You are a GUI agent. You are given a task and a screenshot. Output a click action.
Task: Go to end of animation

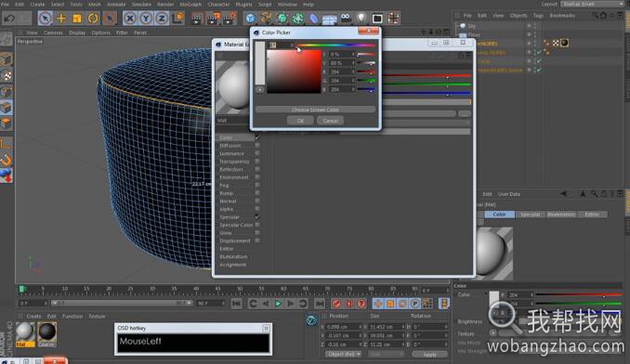coord(320,304)
